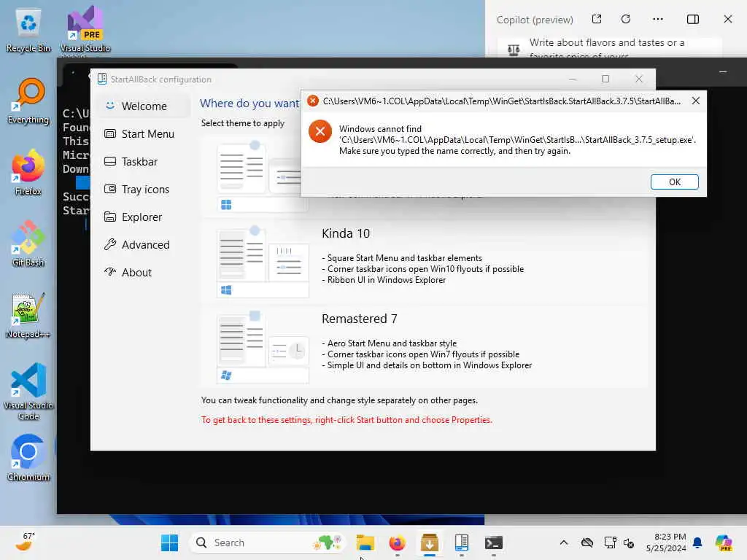Click the Taskbar sidebar icon
Screen dimensions: 747x560
[110, 161]
